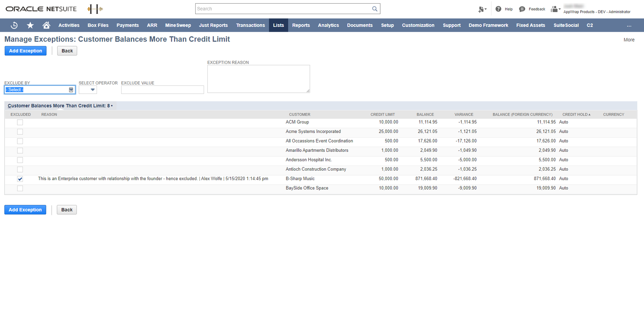Click the ACM Group customer name
Image resolution: width=644 pixels, height=312 pixels.
pos(297,122)
